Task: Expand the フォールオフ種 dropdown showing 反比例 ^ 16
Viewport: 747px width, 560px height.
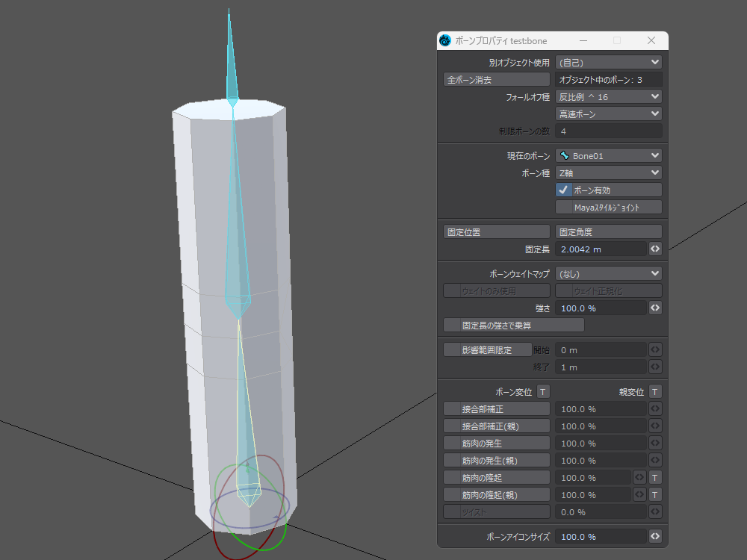Action: point(608,96)
